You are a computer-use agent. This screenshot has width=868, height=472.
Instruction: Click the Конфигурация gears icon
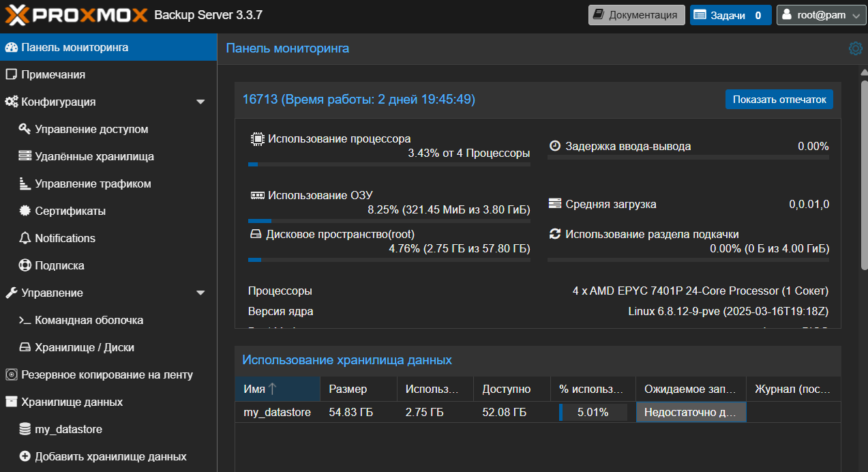[x=11, y=102]
